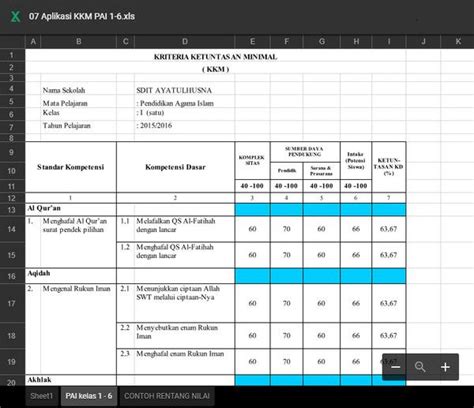Click the KRITERIA KETUNTASAN MINIMAL title
The image size is (474, 408).
(215, 57)
